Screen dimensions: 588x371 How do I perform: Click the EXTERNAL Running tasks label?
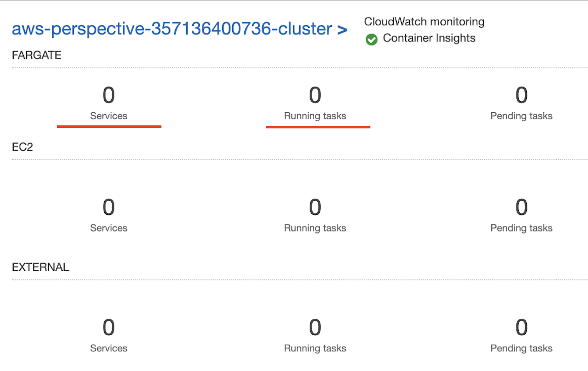[x=315, y=349]
